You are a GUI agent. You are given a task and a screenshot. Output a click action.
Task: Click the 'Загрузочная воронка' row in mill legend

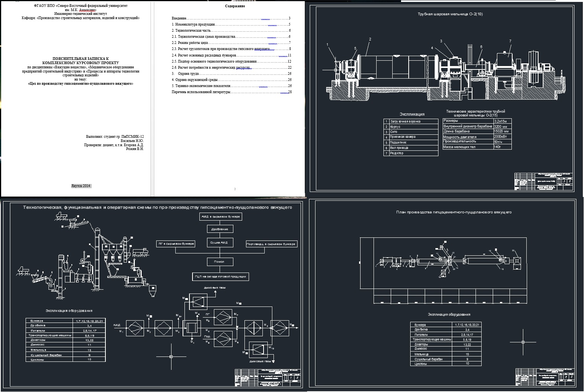[411, 121]
